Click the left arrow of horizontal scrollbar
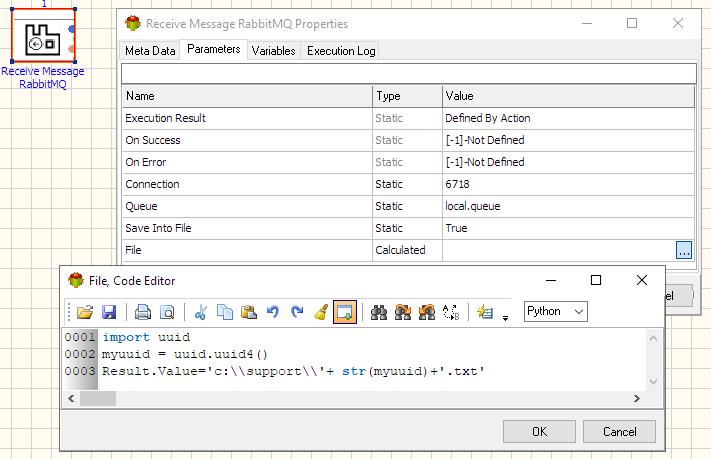Viewport: 711px width, 459px height. coord(71,399)
